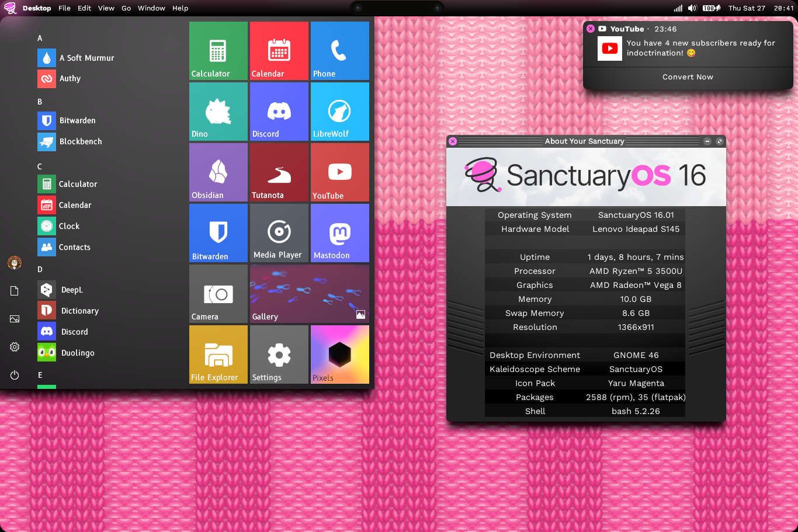The image size is (798, 532).
Task: Launch the Pixels app tile
Action: tap(339, 354)
